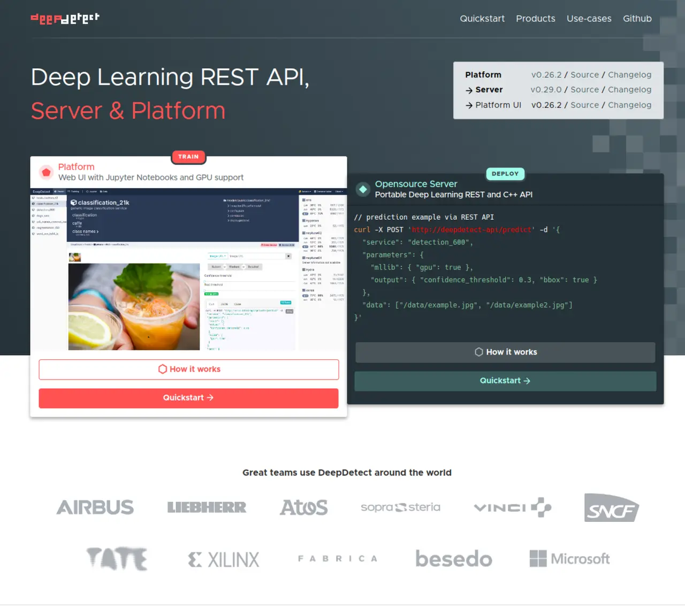Click the "confidence_threshold" output code line
Viewport: 685px width, 616px height.
[x=484, y=280]
